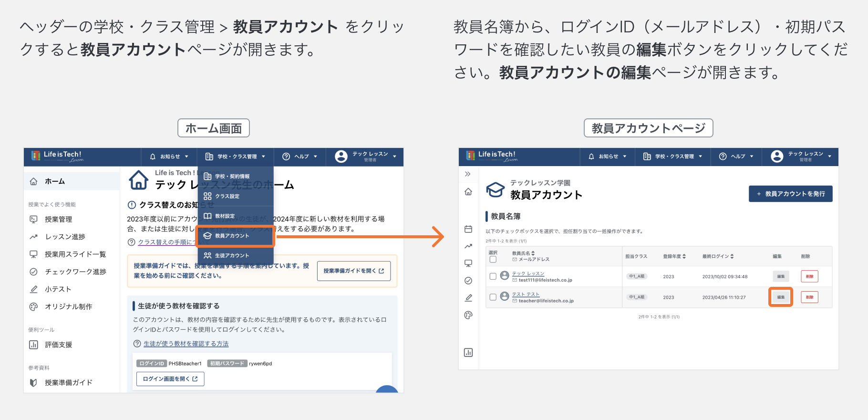
Task: Click last login 2023/04/26 11:10:27
Action: [724, 297]
